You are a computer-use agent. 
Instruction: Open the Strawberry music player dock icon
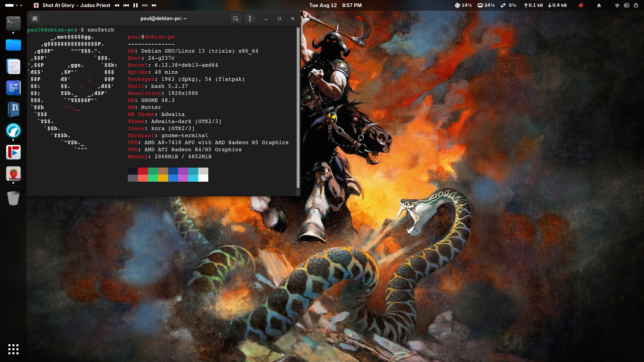click(x=13, y=174)
